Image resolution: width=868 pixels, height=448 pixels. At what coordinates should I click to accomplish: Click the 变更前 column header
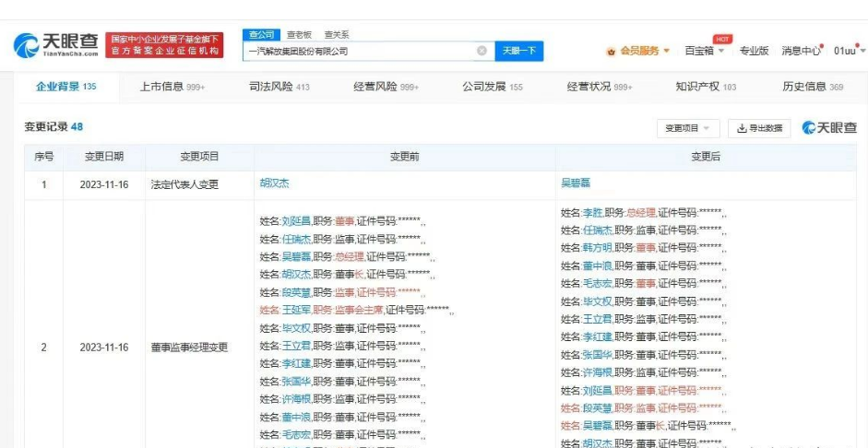[405, 157]
